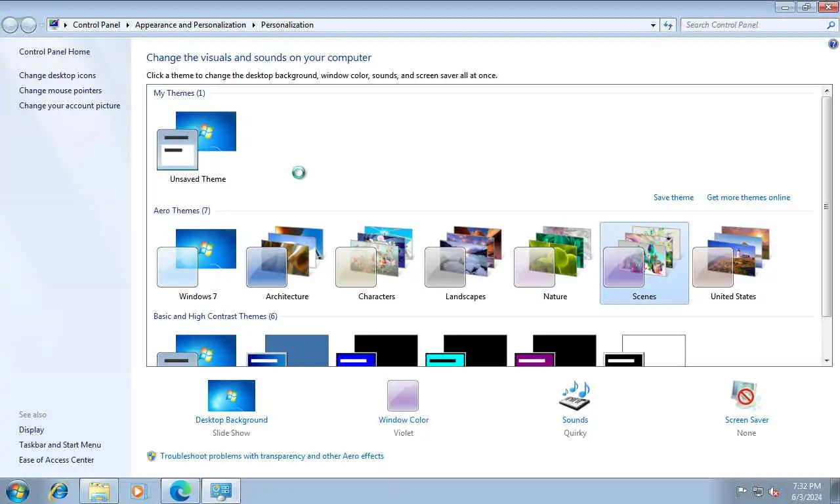The height and width of the screenshot is (504, 840).
Task: Click the Search Control Panel field
Action: click(x=753, y=25)
